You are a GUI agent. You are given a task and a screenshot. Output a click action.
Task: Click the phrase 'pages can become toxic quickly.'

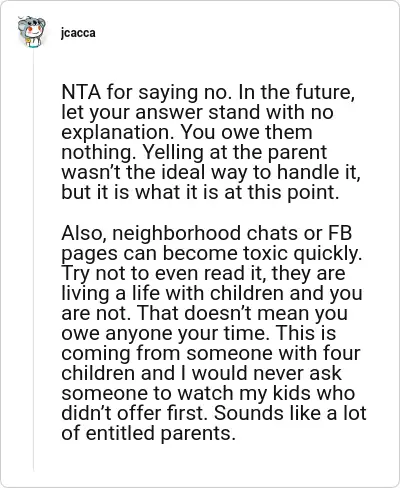coord(212,253)
